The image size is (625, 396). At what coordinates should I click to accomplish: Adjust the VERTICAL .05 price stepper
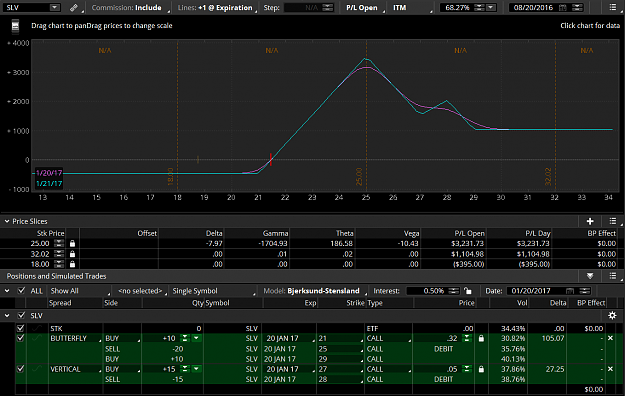click(x=467, y=369)
